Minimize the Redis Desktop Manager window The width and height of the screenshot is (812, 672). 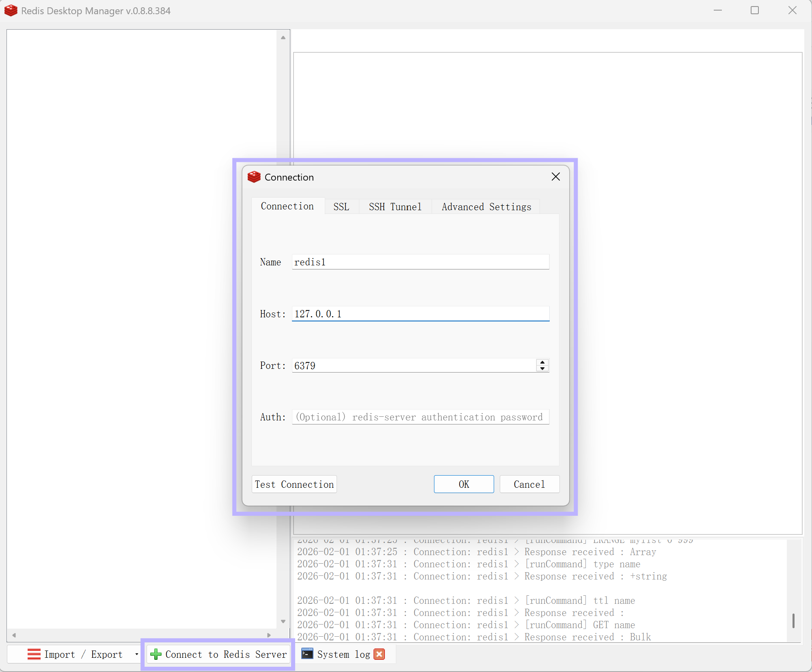coord(718,11)
